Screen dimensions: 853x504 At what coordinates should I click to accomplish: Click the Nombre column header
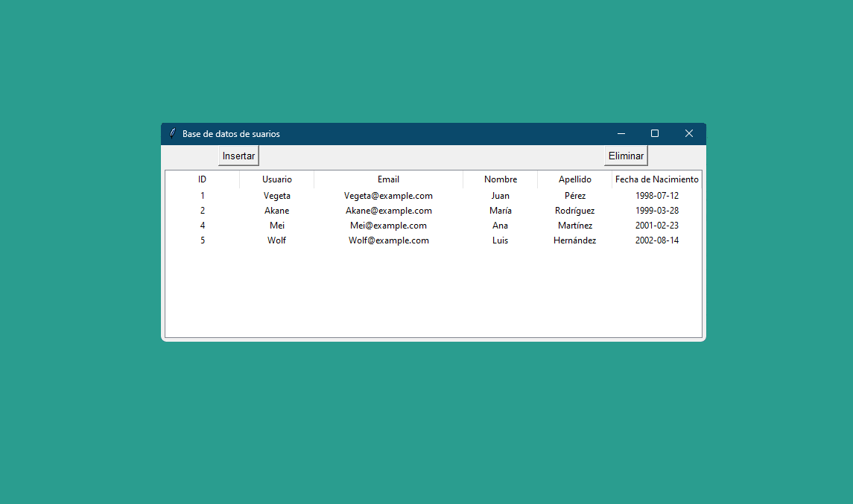click(x=500, y=179)
